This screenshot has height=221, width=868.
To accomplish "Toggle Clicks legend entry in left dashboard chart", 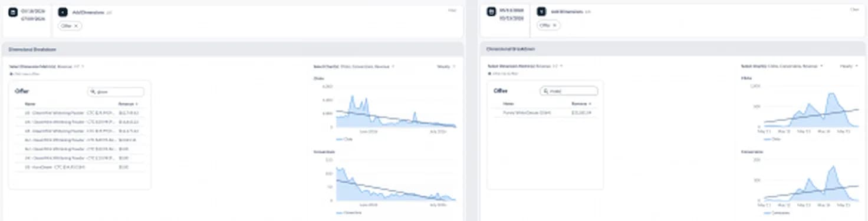I will coord(344,139).
